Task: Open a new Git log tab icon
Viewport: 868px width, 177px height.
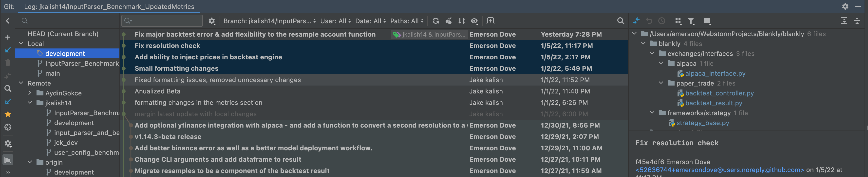Action: [x=490, y=21]
